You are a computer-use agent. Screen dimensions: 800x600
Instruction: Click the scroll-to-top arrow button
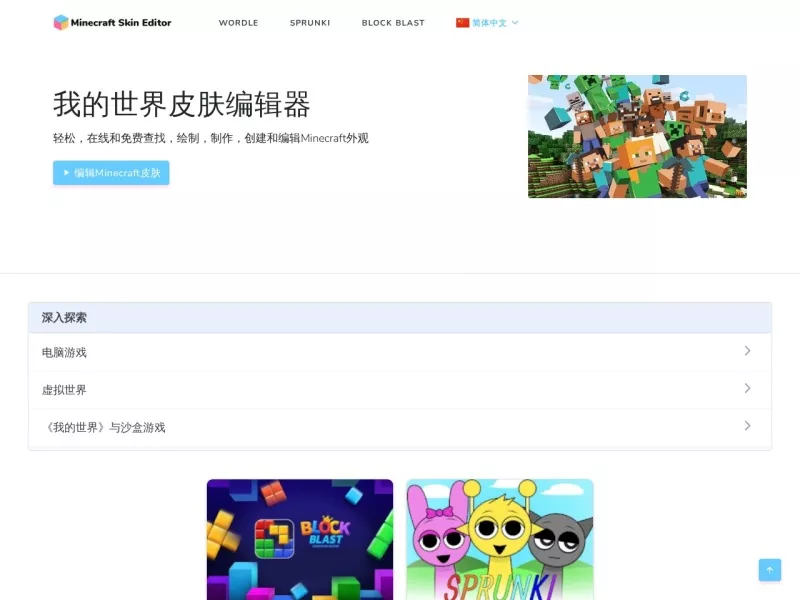click(x=770, y=570)
